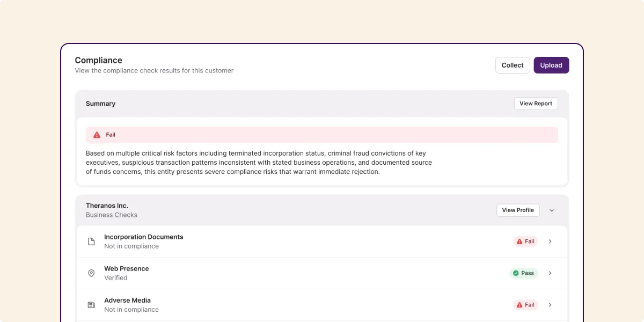Click the Theranos Inc. heading
This screenshot has height=322, width=644.
pyautogui.click(x=107, y=206)
